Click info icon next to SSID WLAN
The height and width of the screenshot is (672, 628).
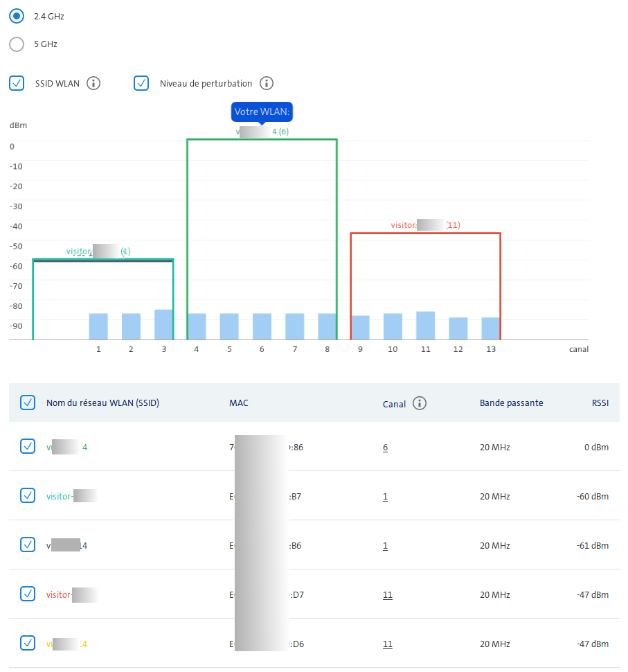[x=93, y=84]
